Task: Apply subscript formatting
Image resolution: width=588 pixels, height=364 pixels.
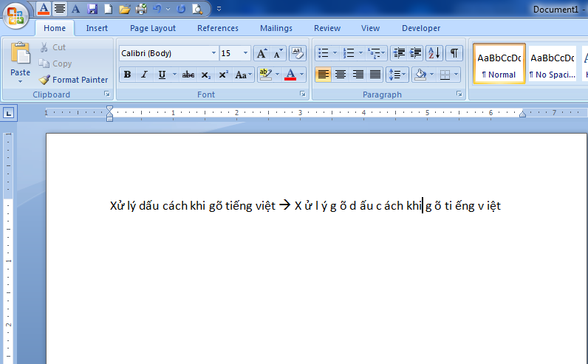Action: 206,75
